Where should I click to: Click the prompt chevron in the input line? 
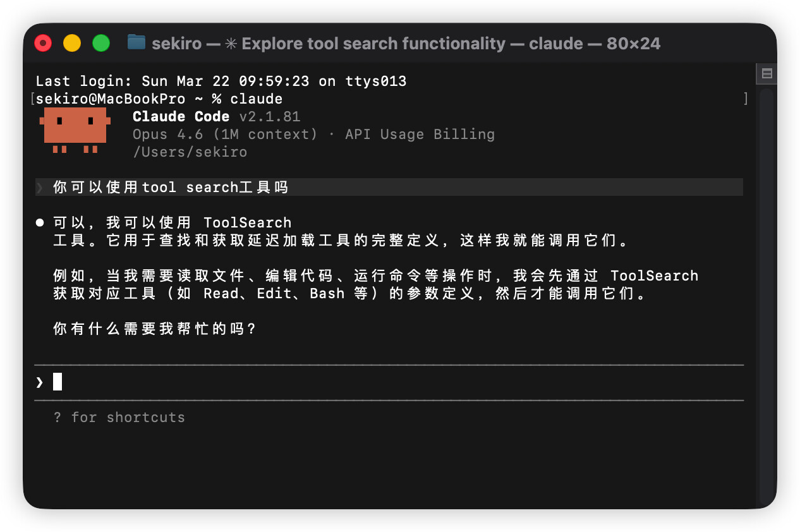(40, 382)
